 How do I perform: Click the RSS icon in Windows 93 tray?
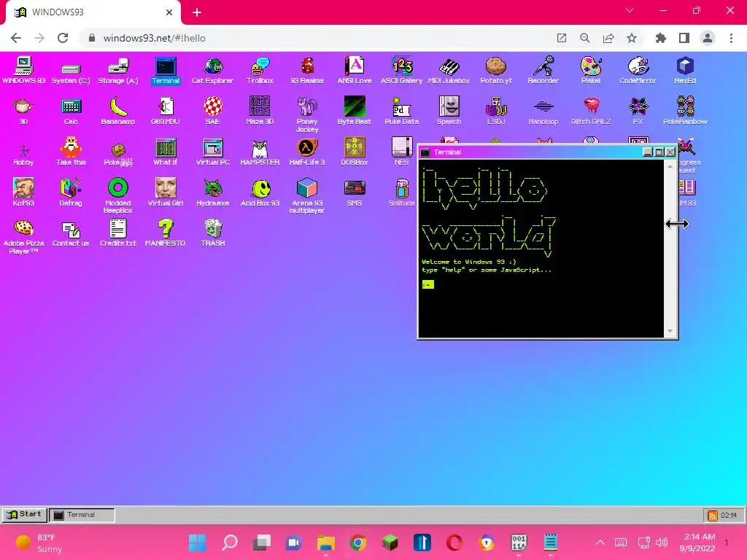pos(713,516)
